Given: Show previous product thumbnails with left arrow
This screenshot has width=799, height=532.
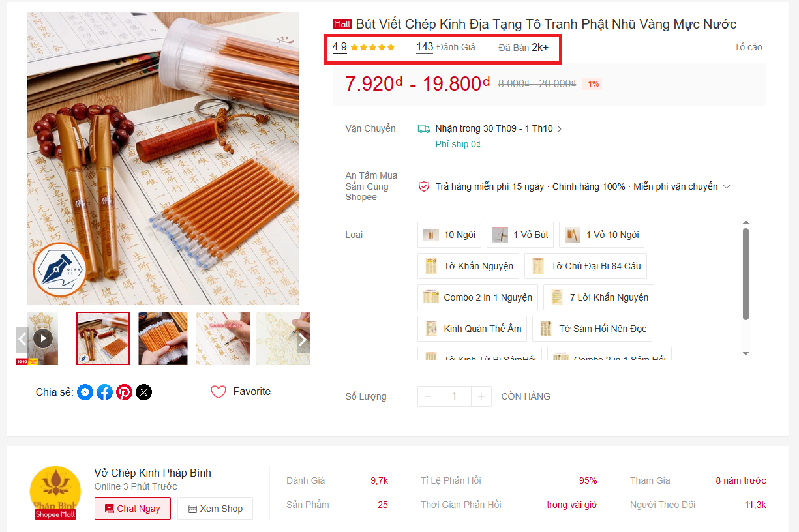Looking at the screenshot, I should point(22,339).
